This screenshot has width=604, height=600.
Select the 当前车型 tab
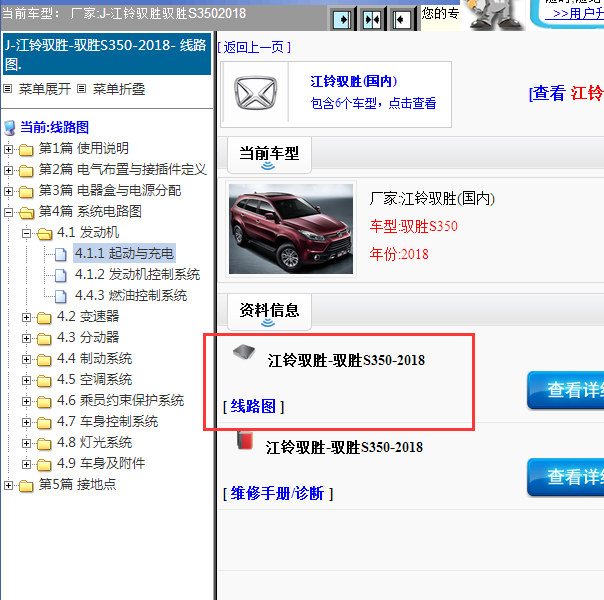pos(269,155)
